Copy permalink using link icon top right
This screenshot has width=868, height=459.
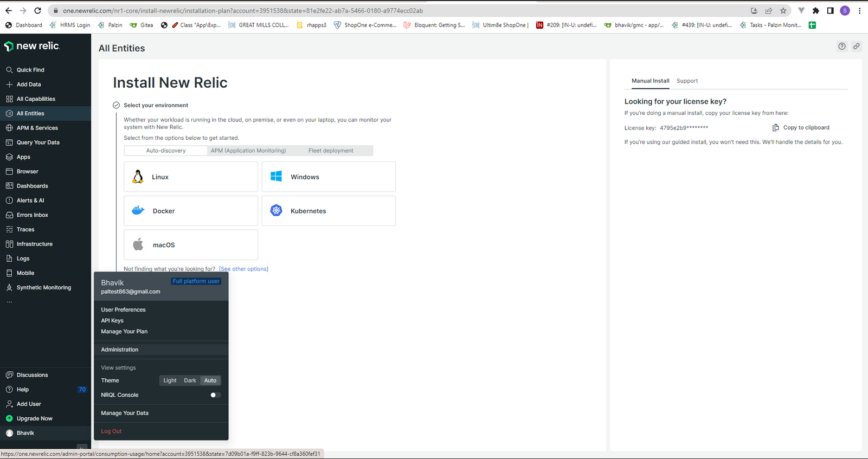857,47
